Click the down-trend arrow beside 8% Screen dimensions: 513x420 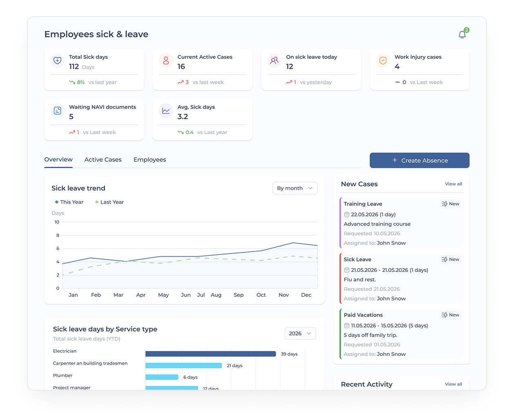pos(72,82)
